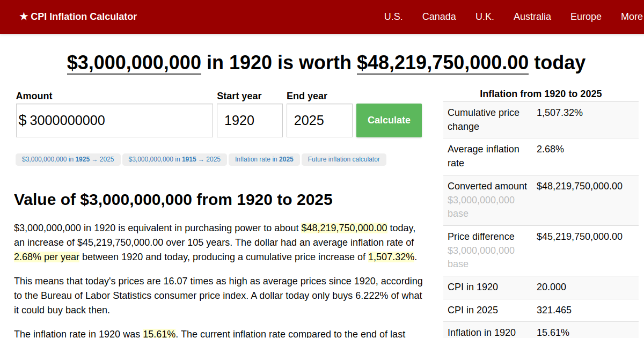Click the Start year label

[x=239, y=96]
